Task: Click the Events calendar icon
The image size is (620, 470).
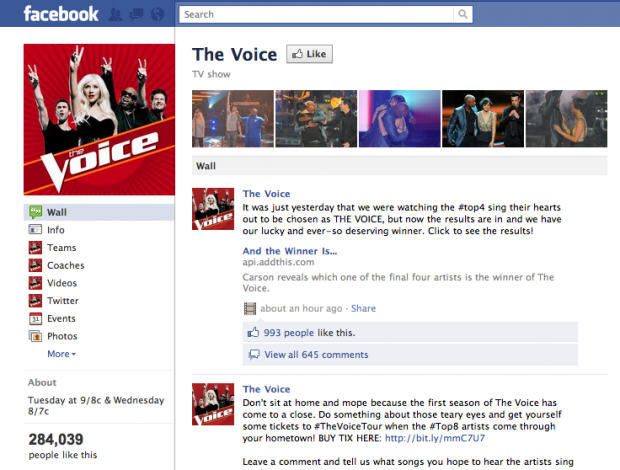Action: [x=35, y=319]
